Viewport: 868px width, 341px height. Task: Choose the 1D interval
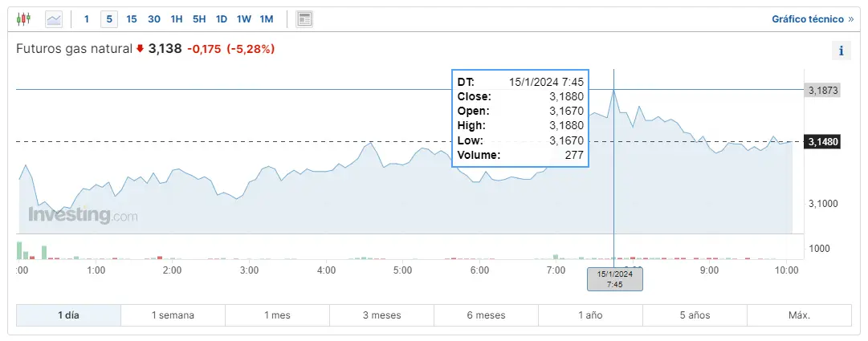(222, 18)
